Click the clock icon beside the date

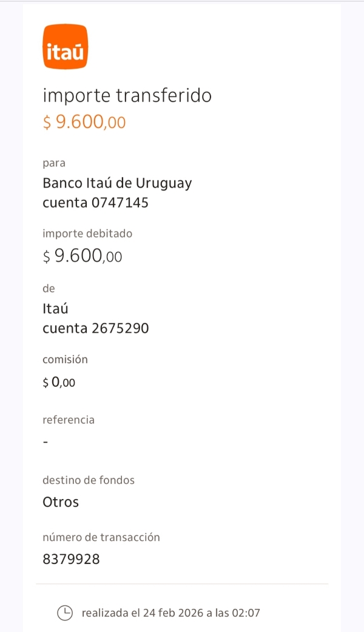pyautogui.click(x=65, y=613)
